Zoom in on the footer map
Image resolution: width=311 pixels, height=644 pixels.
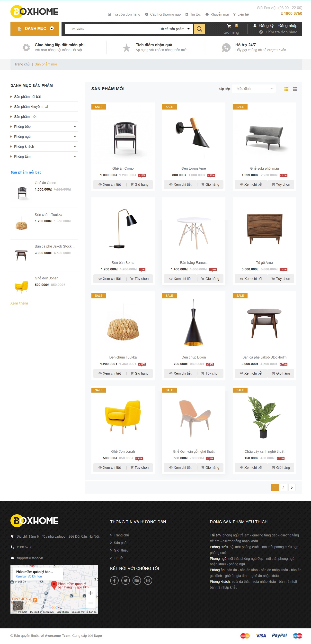point(90,593)
